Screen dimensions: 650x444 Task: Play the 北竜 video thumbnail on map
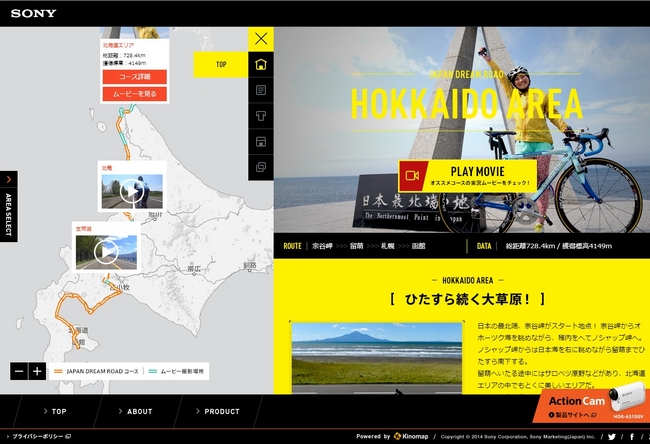coord(131,190)
